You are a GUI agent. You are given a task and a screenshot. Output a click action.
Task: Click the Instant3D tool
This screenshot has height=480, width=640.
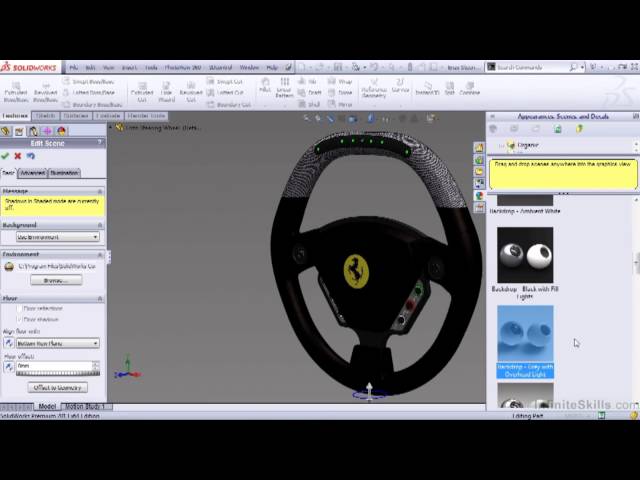pos(427,88)
